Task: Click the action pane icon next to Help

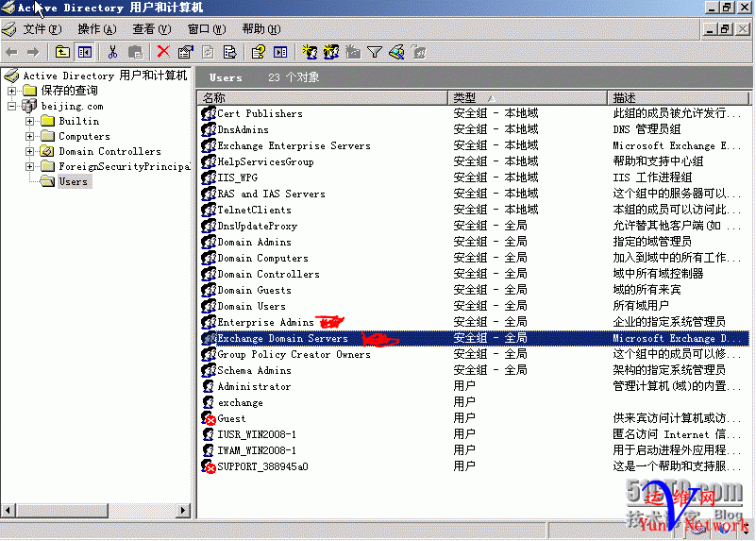Action: pos(280,52)
